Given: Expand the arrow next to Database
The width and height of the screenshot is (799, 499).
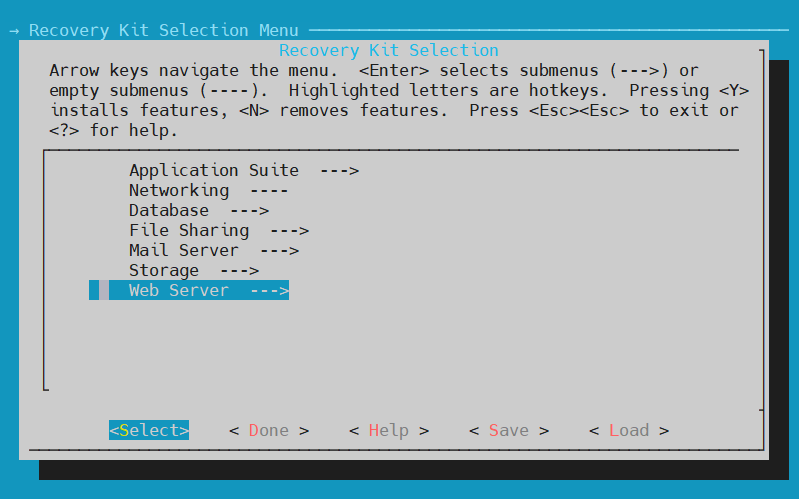Looking at the screenshot, I should point(249,210).
